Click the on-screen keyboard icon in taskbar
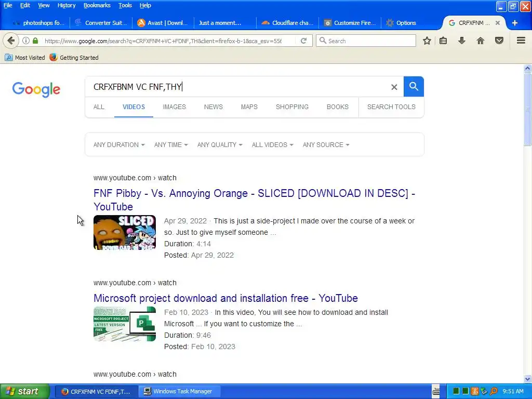Image resolution: width=532 pixels, height=399 pixels. [436, 392]
